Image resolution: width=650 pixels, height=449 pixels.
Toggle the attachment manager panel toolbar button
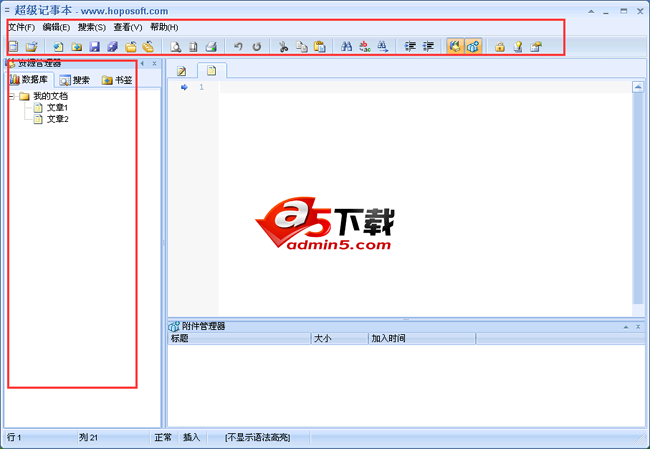tap(473, 46)
